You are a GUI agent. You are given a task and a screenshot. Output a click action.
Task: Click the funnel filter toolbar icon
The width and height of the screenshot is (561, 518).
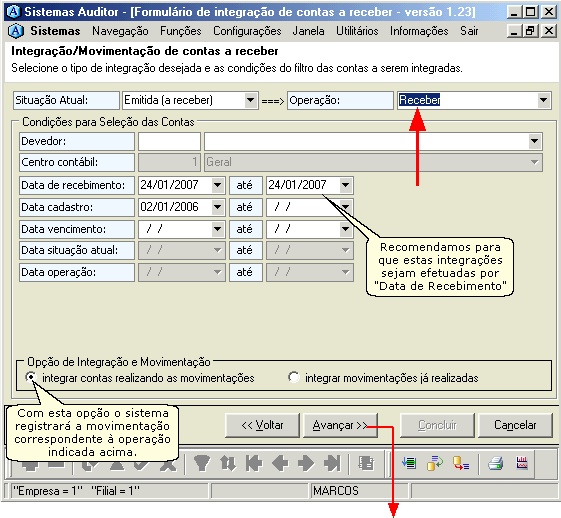(201, 463)
